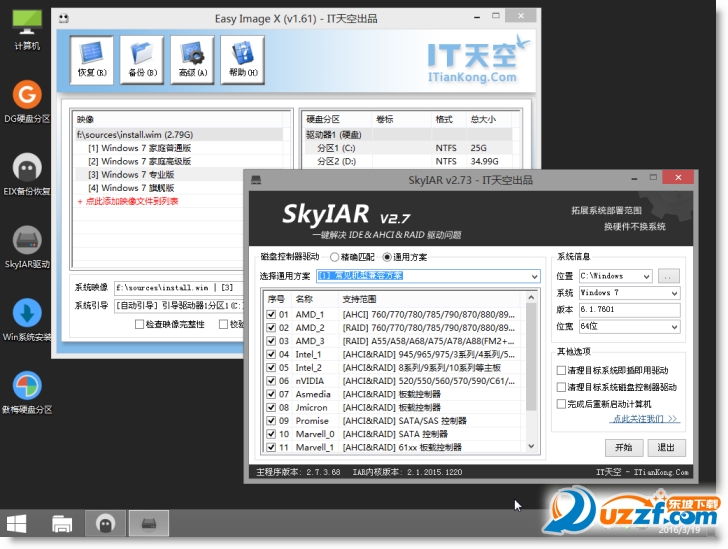Open the 系统 Windows 7 dropdown

point(675,293)
